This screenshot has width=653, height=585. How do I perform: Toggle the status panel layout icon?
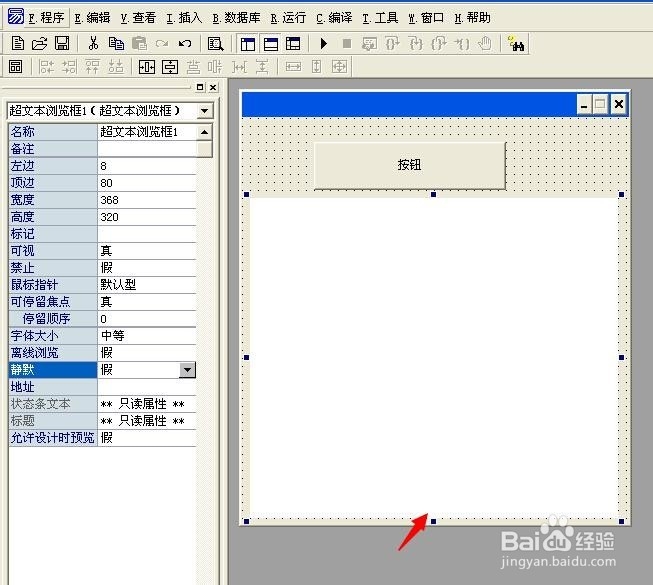point(271,44)
